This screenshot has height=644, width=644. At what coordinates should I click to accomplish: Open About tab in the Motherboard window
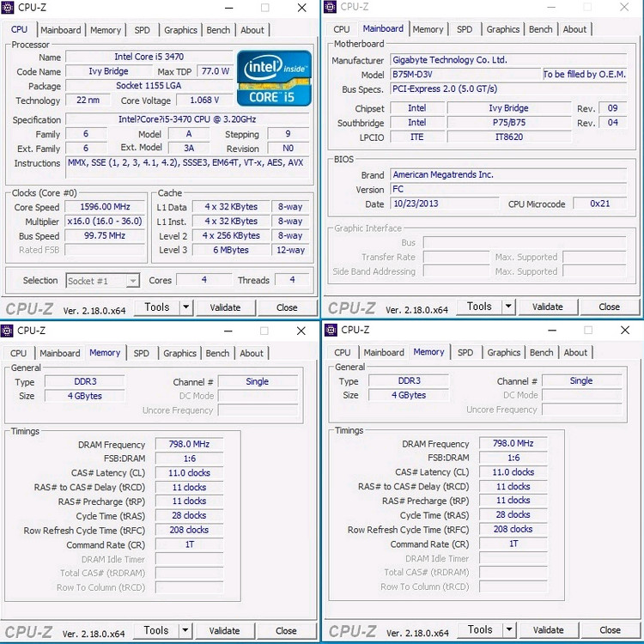pos(574,29)
